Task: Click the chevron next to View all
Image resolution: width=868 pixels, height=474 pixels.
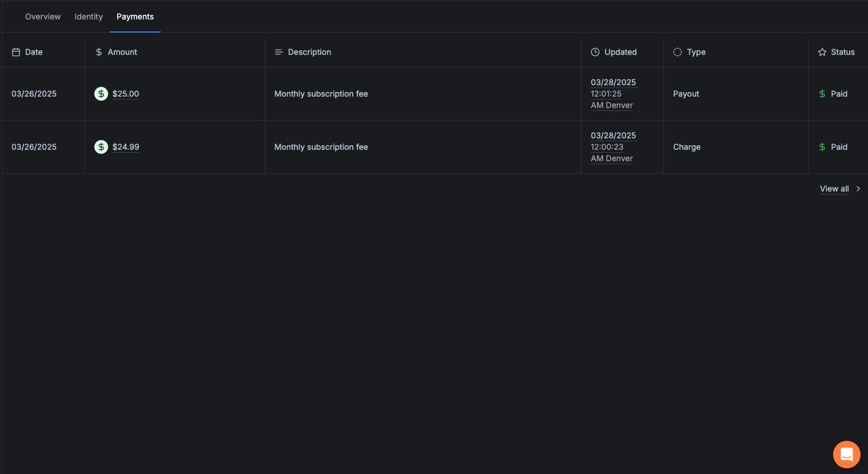Action: [858, 188]
